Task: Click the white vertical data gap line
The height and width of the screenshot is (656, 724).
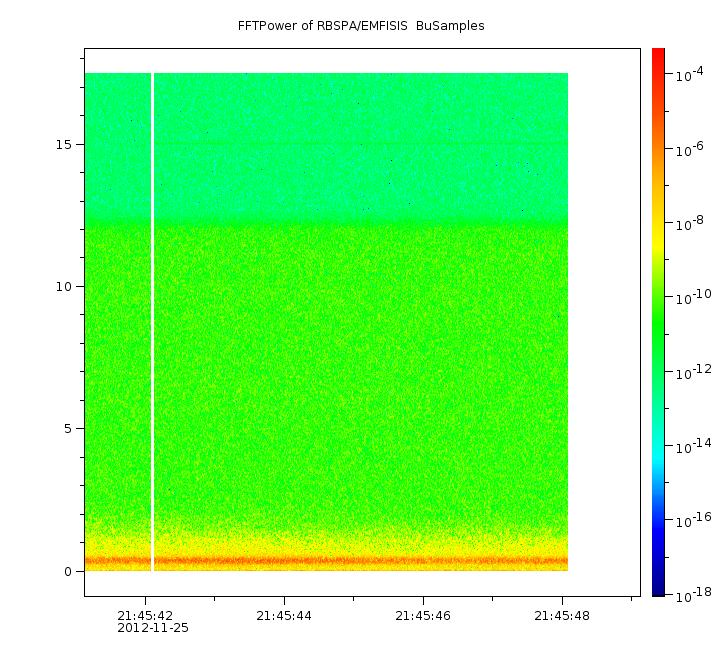Action: coord(152,320)
